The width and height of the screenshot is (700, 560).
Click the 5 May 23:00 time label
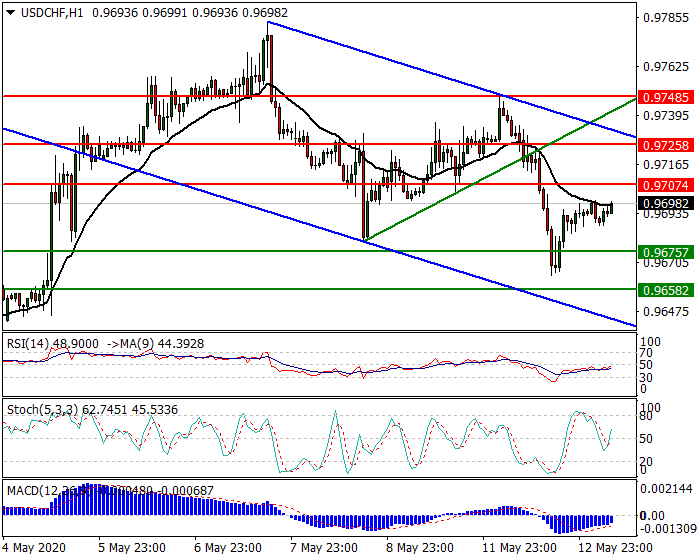(132, 547)
